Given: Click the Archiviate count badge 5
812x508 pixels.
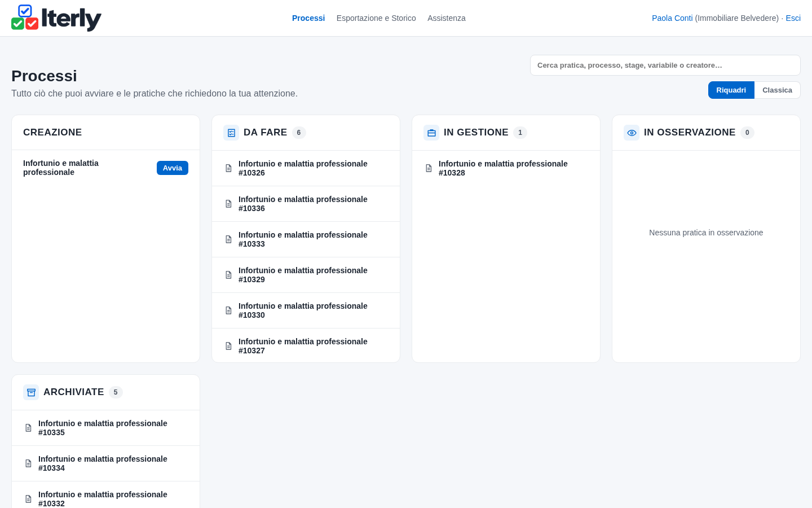Looking at the screenshot, I should point(116,392).
